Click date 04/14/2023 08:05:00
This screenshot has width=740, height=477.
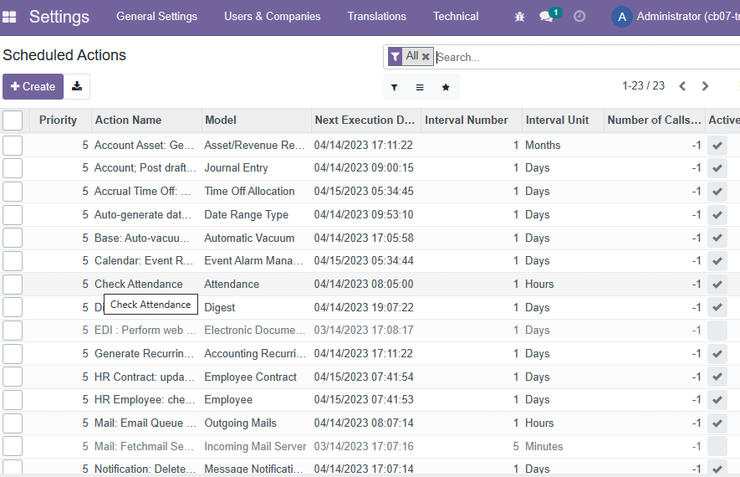pyautogui.click(x=363, y=284)
